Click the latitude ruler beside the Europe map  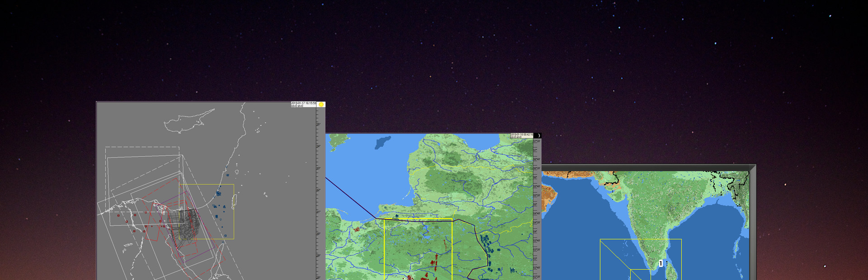tap(537, 208)
